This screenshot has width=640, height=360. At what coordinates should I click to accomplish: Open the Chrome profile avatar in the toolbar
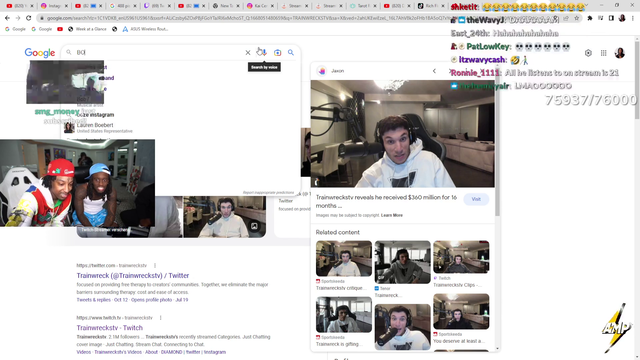click(x=622, y=18)
